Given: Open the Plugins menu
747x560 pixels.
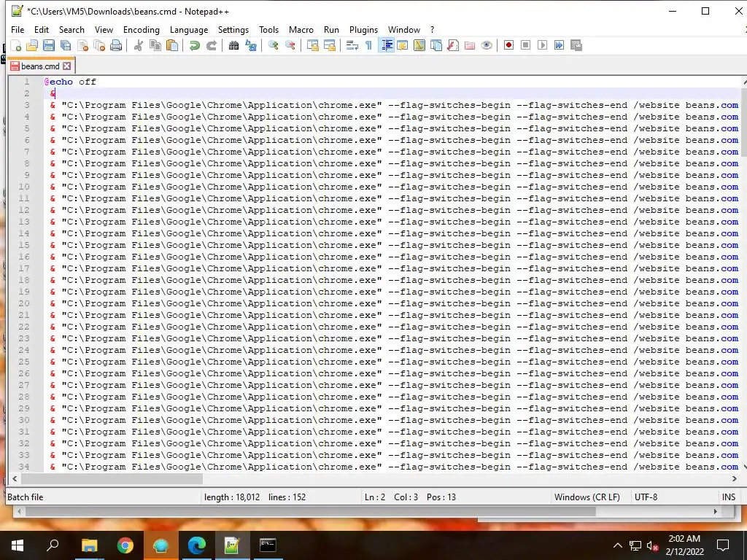Looking at the screenshot, I should tap(363, 29).
